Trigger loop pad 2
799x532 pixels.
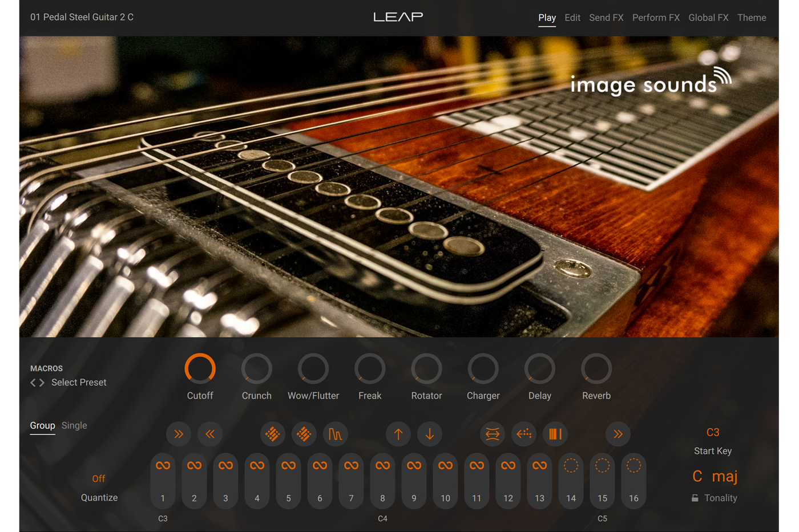coord(194,481)
